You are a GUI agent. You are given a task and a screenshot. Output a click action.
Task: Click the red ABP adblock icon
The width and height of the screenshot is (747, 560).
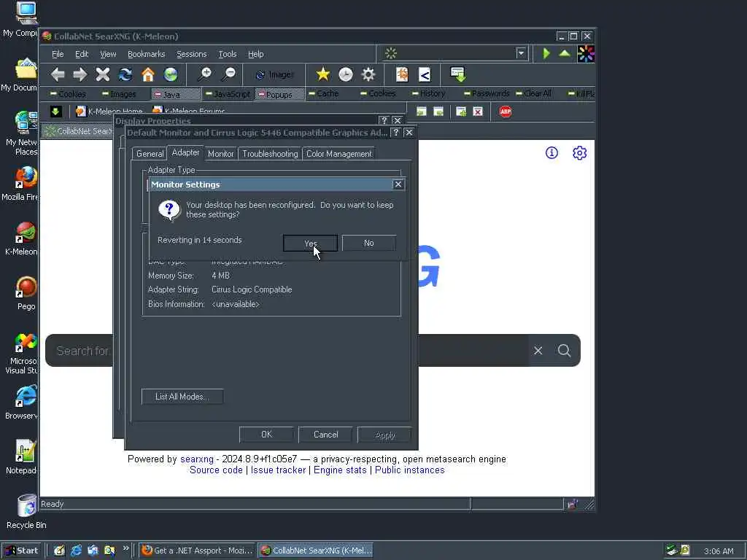[506, 112]
